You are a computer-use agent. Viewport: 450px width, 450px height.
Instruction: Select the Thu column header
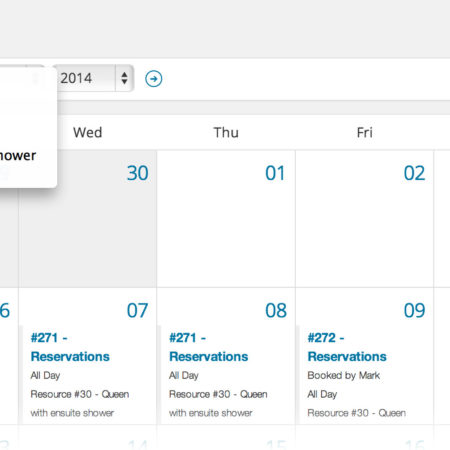226,132
